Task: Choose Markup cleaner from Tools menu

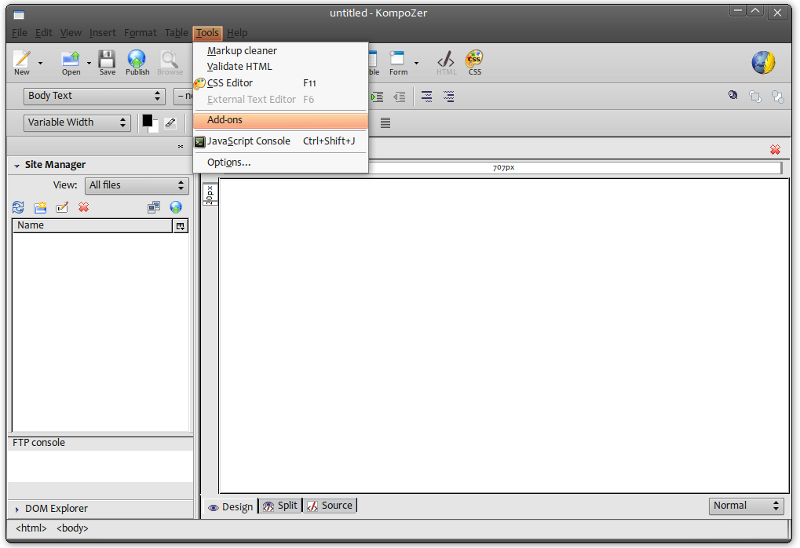Action: pyautogui.click(x=280, y=51)
